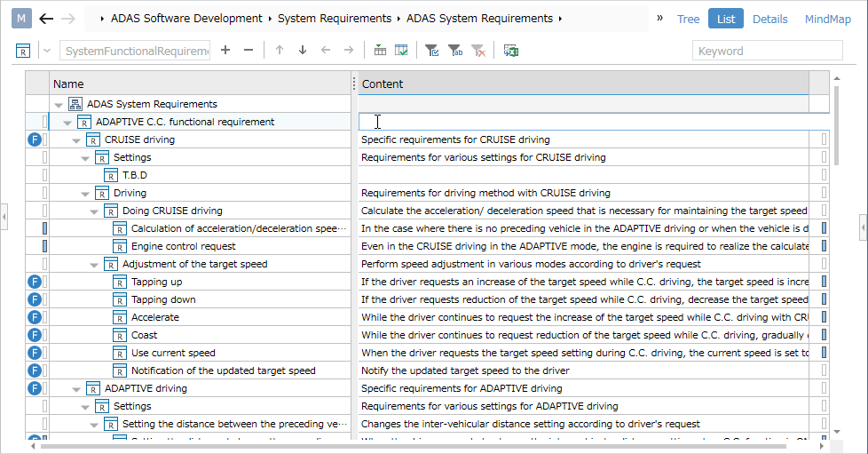Outdent item with the toolbar left arrow
The height and width of the screenshot is (454, 868).
pos(326,51)
